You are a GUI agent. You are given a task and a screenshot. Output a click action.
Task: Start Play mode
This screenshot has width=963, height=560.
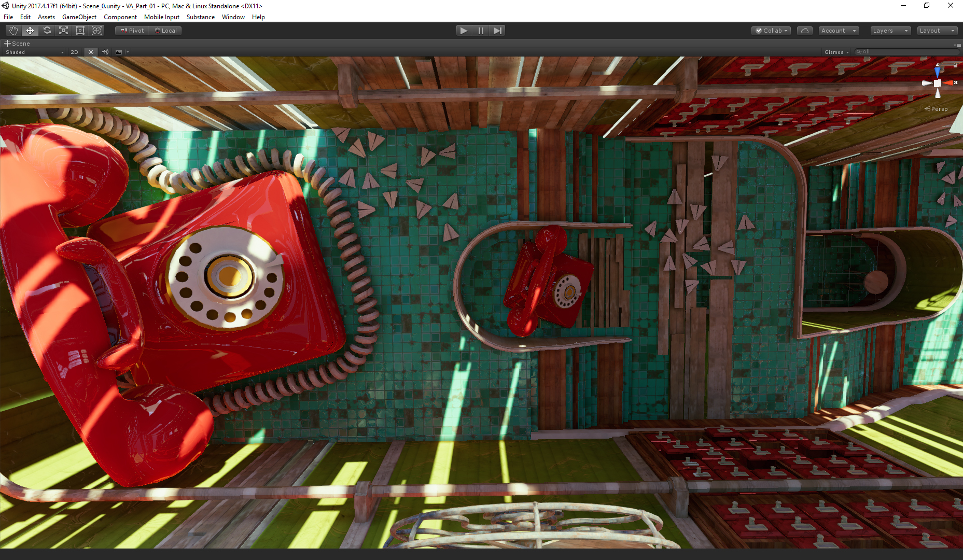(x=464, y=31)
